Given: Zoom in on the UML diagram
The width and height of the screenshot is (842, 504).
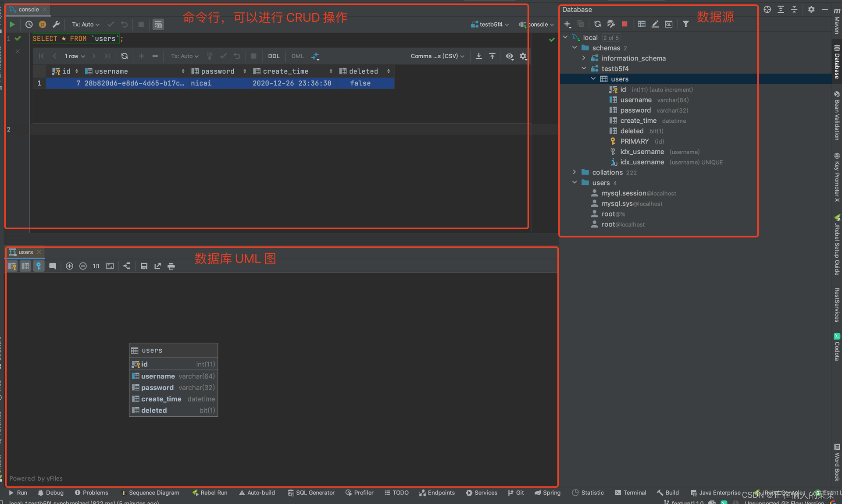Looking at the screenshot, I should [x=69, y=266].
